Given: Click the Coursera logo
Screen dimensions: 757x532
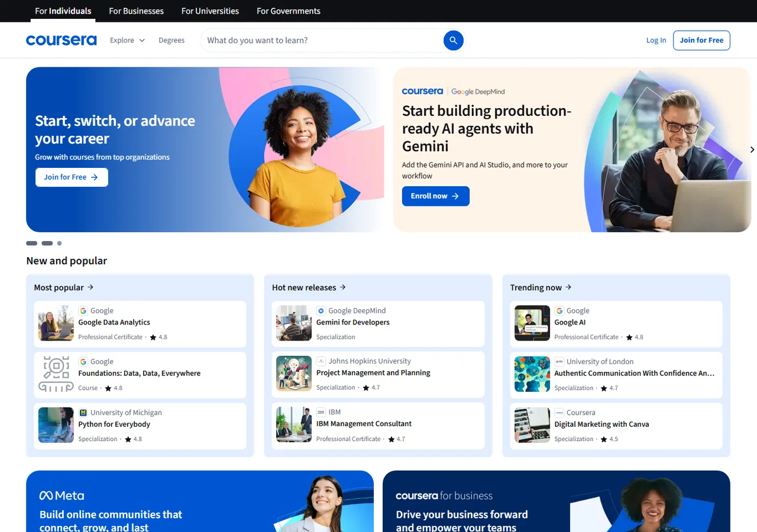Looking at the screenshot, I should [x=62, y=40].
